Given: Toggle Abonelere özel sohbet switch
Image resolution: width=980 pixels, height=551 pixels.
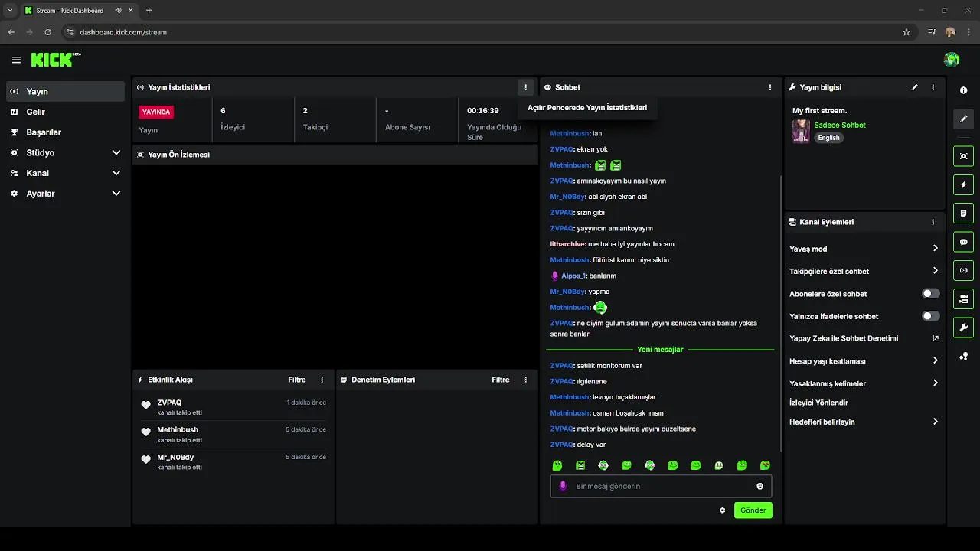Looking at the screenshot, I should pyautogui.click(x=930, y=294).
